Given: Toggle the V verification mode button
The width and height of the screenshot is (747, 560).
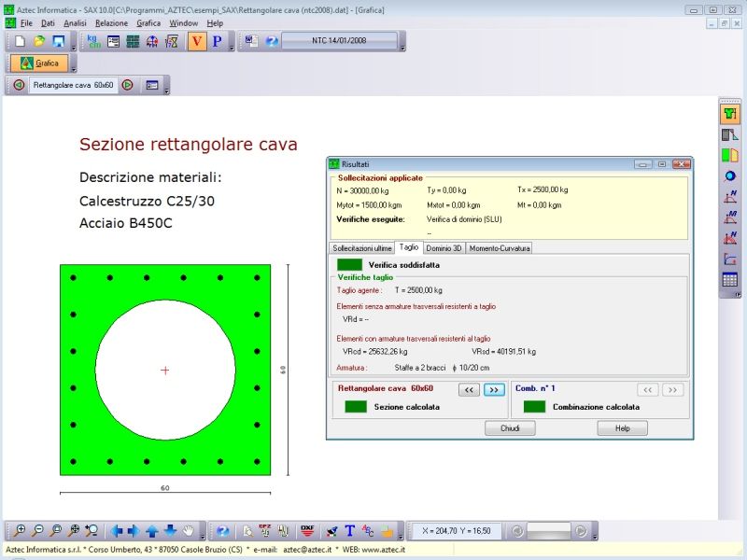Looking at the screenshot, I should point(197,41).
